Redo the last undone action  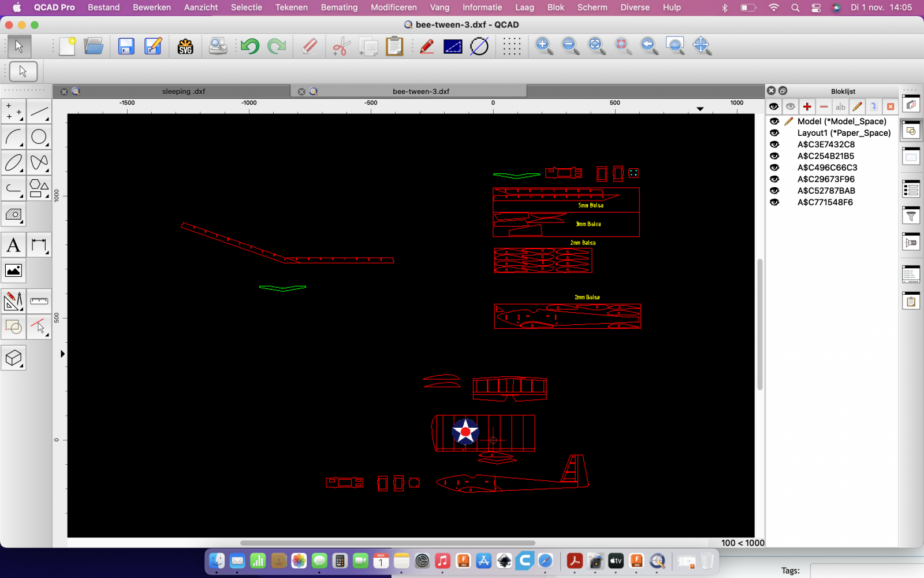[x=277, y=46]
